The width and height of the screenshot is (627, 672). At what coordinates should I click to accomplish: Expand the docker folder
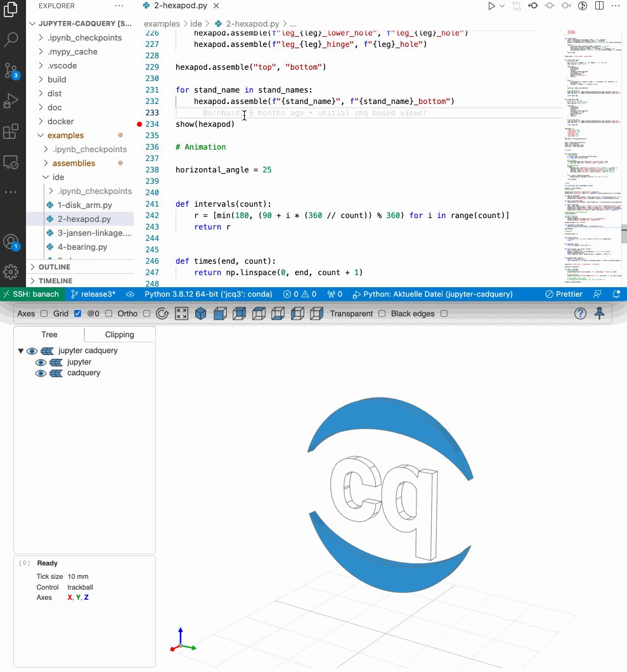click(x=41, y=121)
